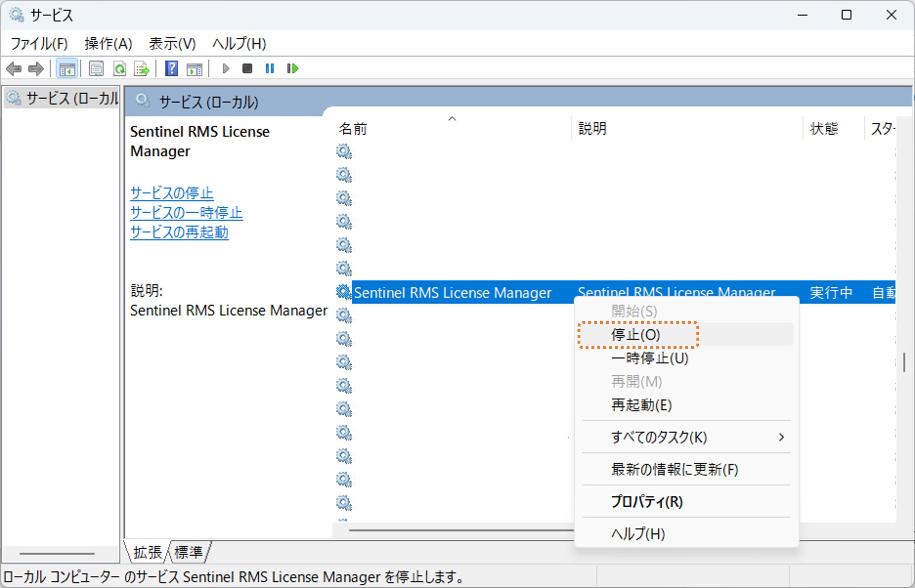The height and width of the screenshot is (588, 915).
Task: Expand the すべてのタスク(K) submenu
Action: pos(687,437)
